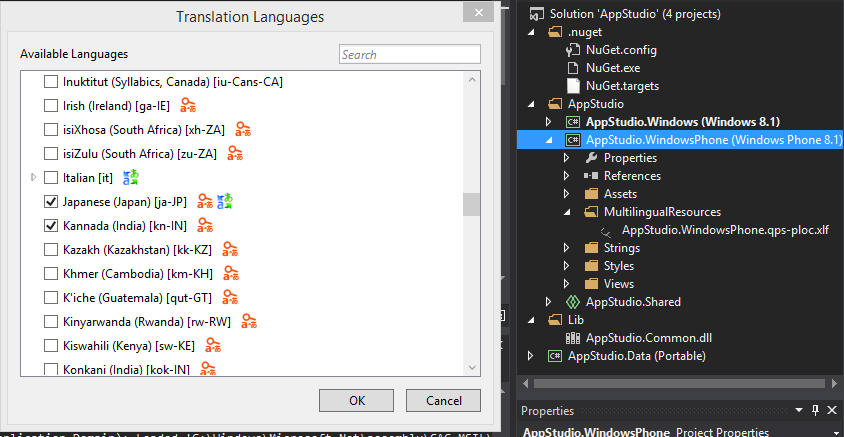Click the orange portal icon beside Kiswahili
This screenshot has width=844, height=437.
coord(214,345)
